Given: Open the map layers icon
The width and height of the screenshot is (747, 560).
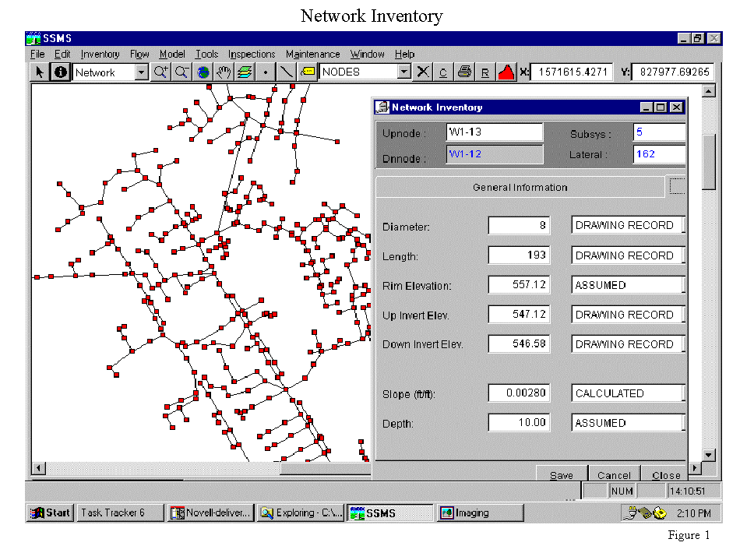Looking at the screenshot, I should click(245, 72).
